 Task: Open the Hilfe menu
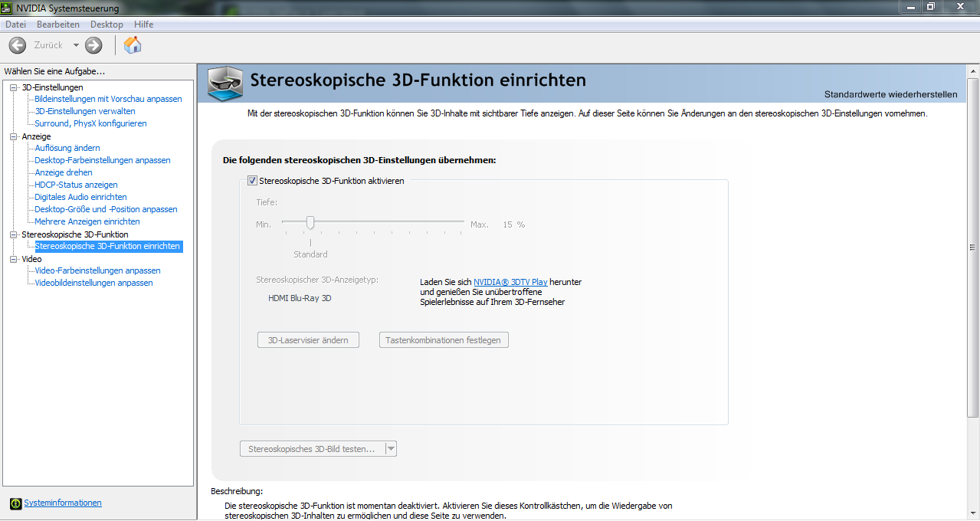pos(143,25)
